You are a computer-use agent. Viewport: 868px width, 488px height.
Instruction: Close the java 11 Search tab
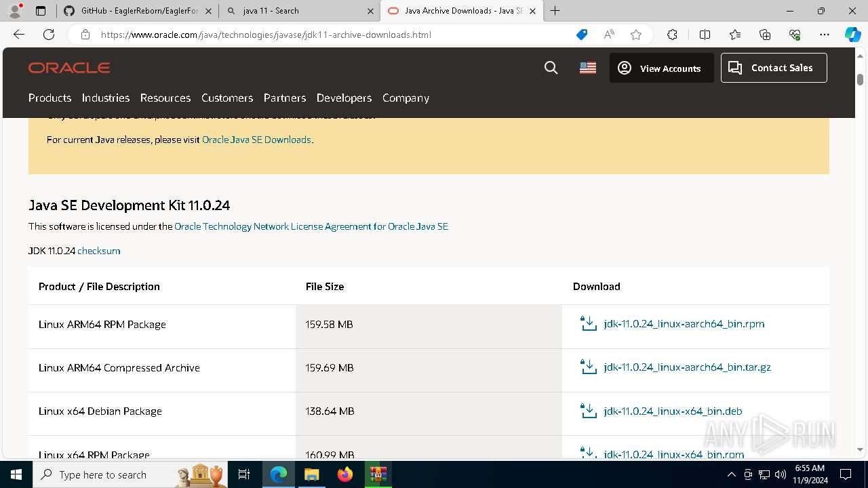[370, 11]
